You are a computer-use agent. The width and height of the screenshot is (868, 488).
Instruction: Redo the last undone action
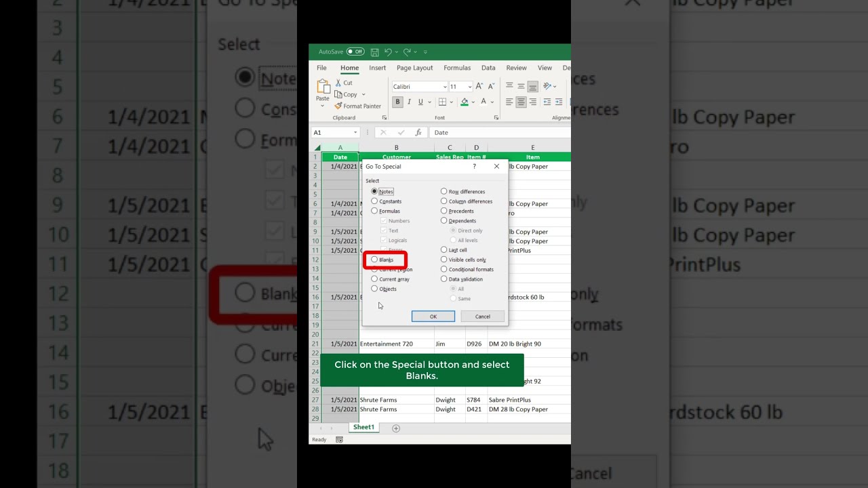click(407, 52)
